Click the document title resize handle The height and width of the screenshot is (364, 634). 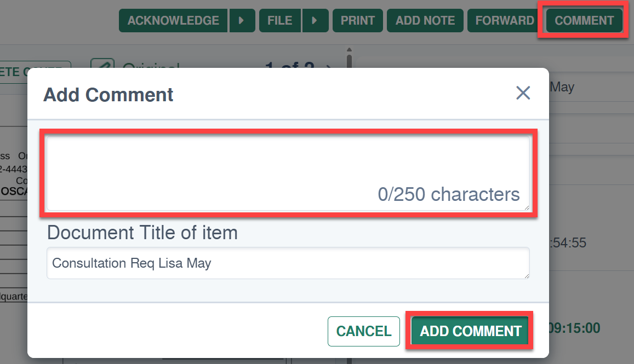click(527, 275)
